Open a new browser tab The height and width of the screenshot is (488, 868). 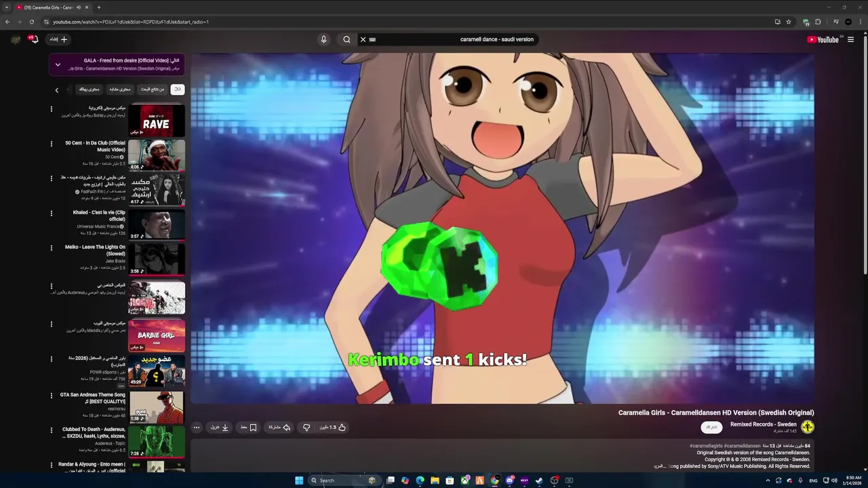tap(98, 7)
